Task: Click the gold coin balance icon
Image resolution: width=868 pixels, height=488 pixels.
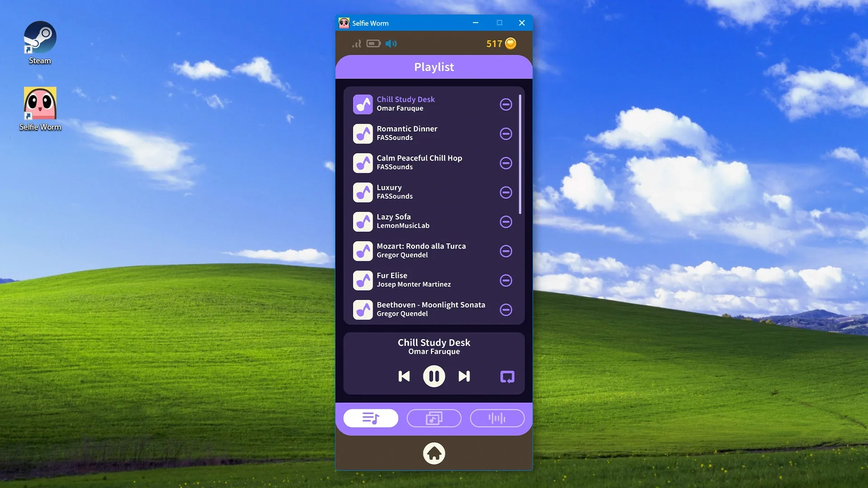Action: click(x=510, y=43)
